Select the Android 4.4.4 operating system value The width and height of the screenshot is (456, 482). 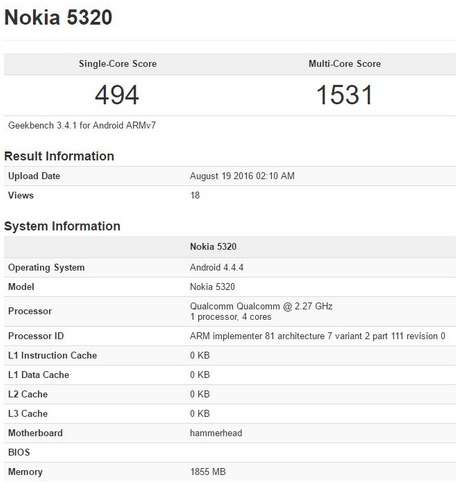[216, 267]
